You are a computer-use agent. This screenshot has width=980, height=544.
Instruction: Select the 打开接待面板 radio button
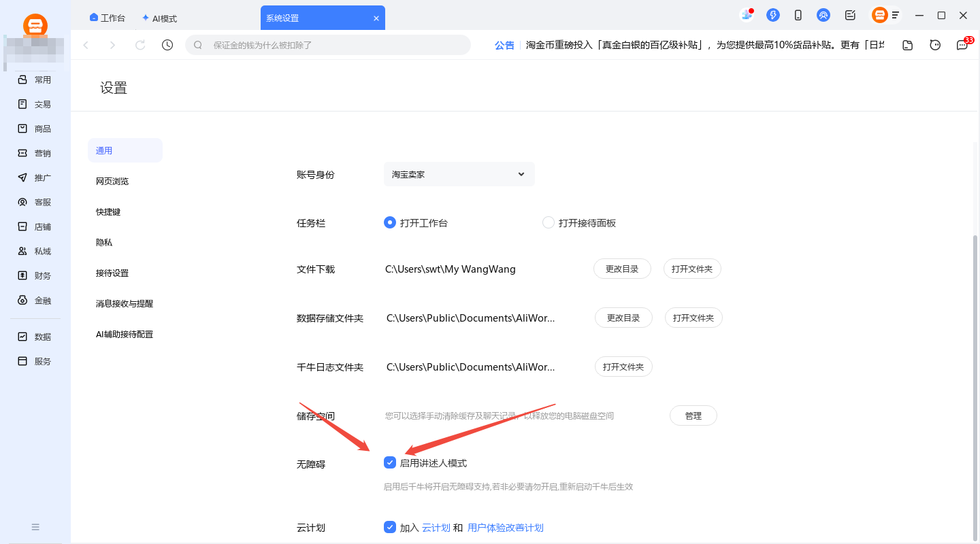pyautogui.click(x=548, y=222)
